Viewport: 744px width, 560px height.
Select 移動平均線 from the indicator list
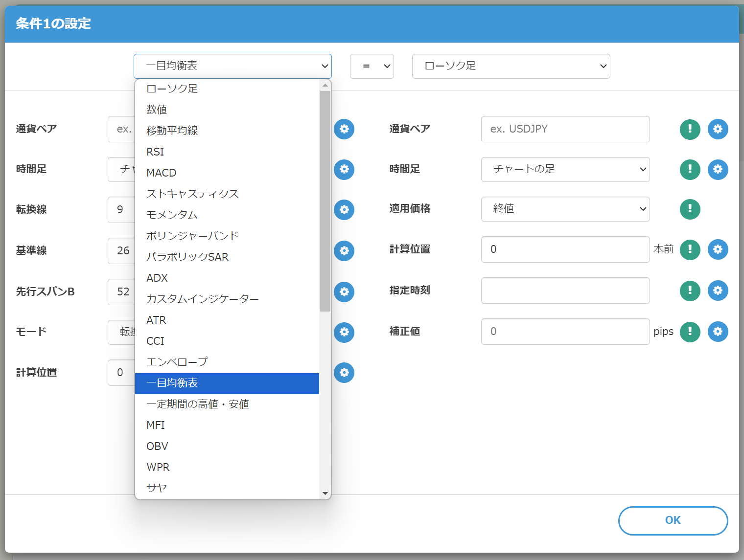coord(172,131)
